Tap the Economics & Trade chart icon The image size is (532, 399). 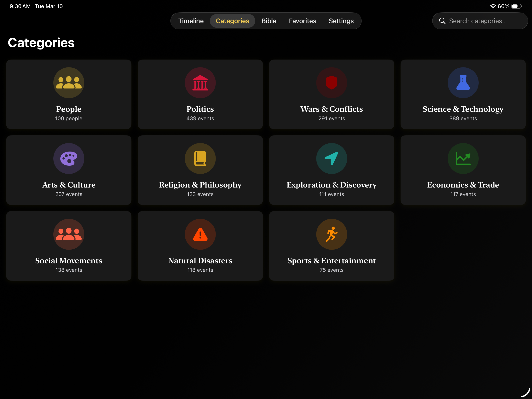click(x=463, y=159)
